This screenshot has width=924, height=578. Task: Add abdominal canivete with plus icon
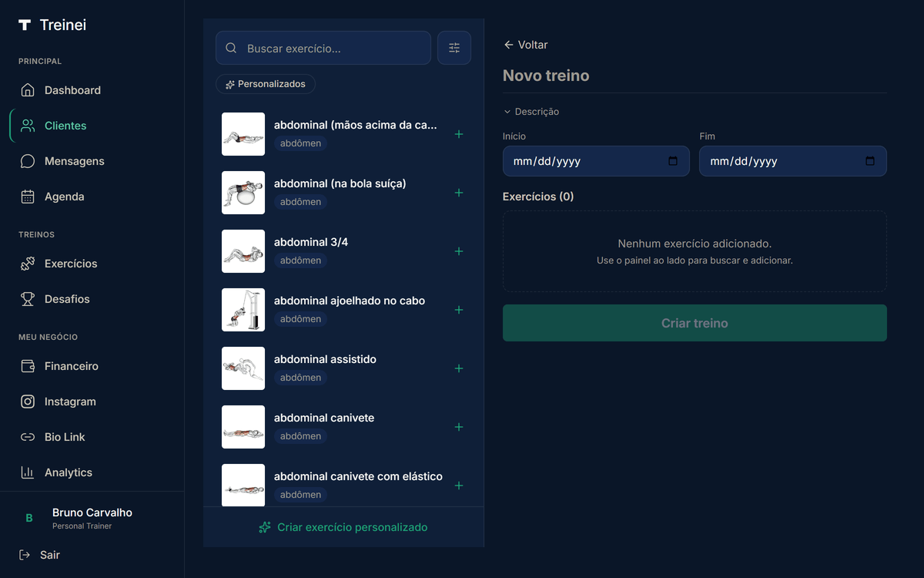(459, 427)
